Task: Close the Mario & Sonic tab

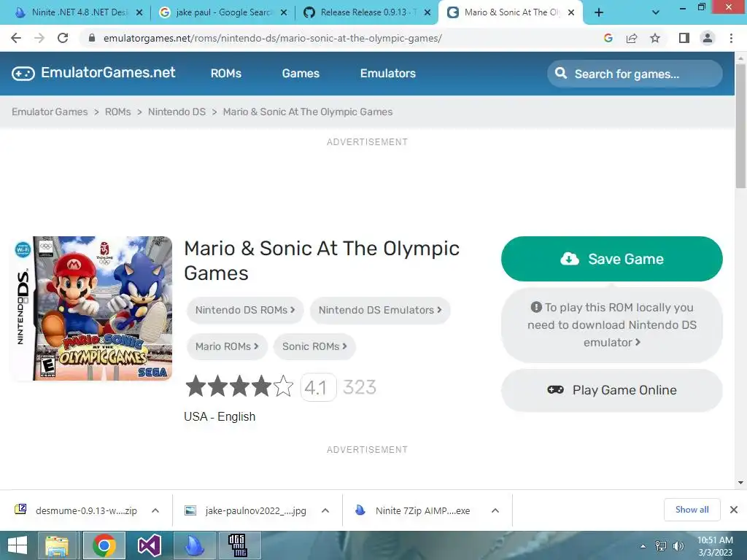Action: [x=571, y=12]
